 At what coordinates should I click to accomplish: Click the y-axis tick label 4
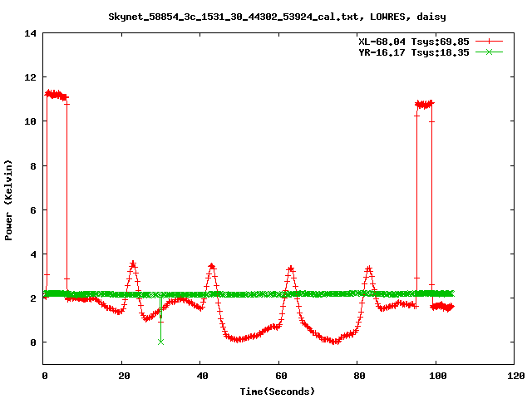click(33, 254)
